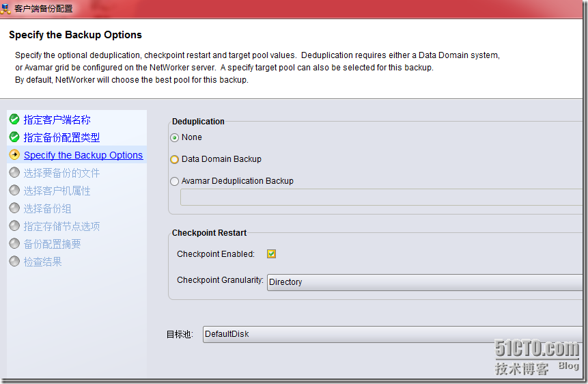
Task: Click gray step icon beside 备份配置摘要
Action: [x=14, y=244]
